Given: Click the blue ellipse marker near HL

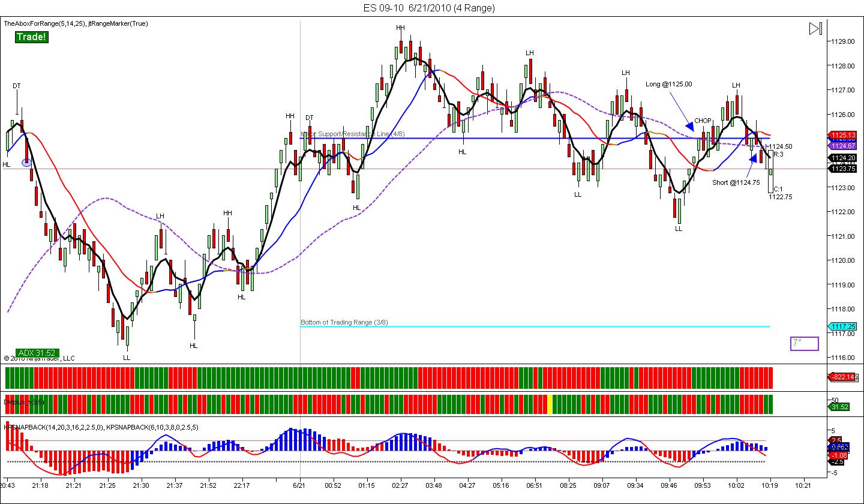Looking at the screenshot, I should coord(26,162).
